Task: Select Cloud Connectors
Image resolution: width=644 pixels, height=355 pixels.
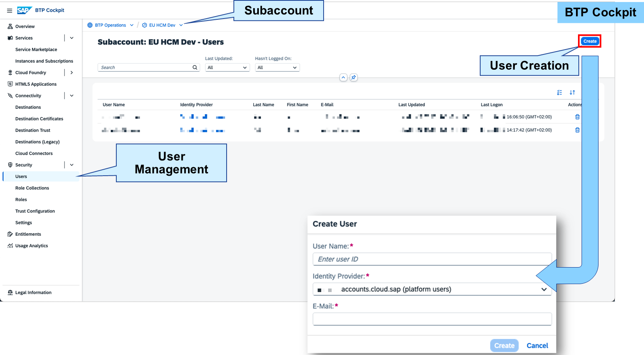Action: click(34, 154)
